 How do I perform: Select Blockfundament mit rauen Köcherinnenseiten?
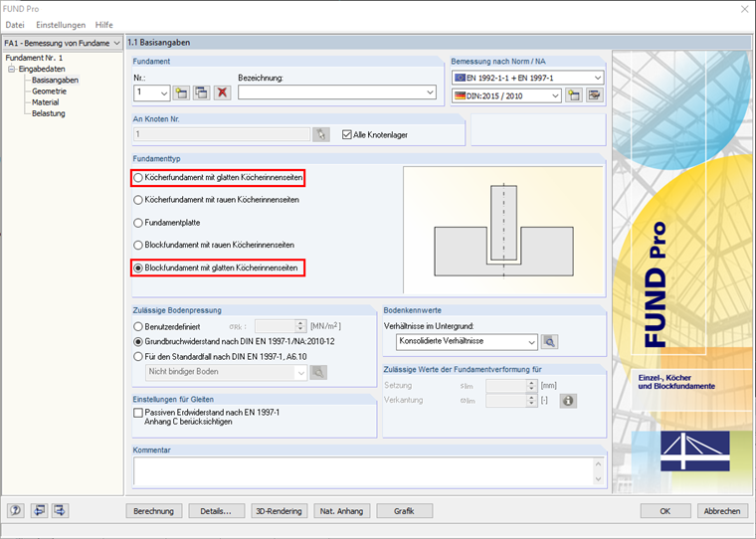(214, 245)
